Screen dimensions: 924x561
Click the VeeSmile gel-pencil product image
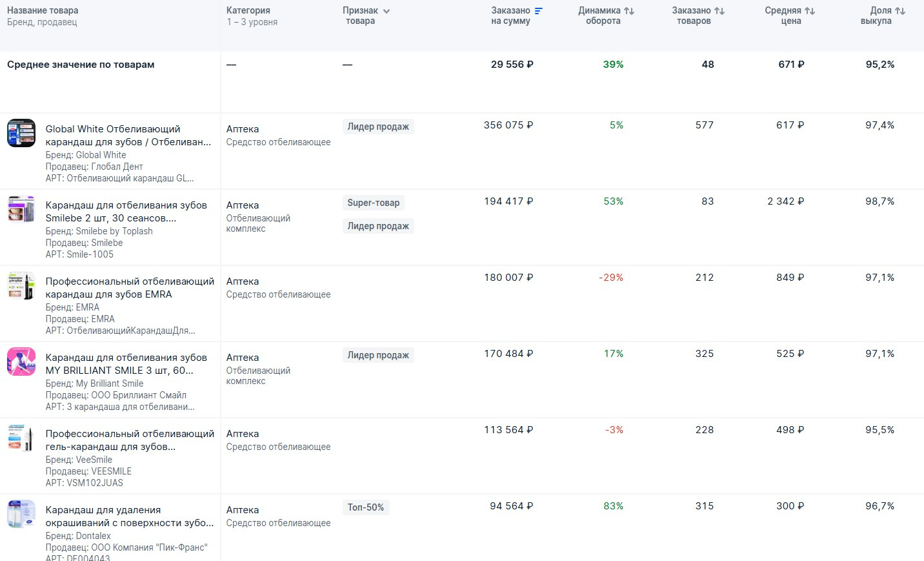(x=21, y=438)
